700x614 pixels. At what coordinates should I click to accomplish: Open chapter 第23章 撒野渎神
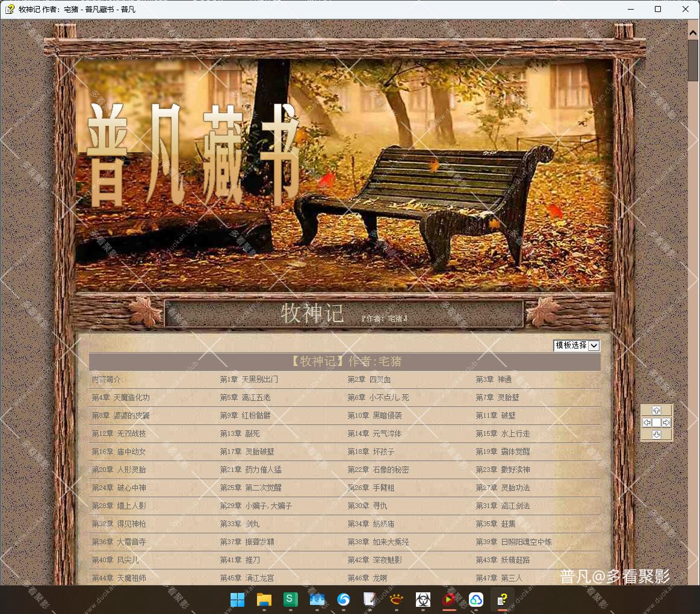click(x=503, y=470)
